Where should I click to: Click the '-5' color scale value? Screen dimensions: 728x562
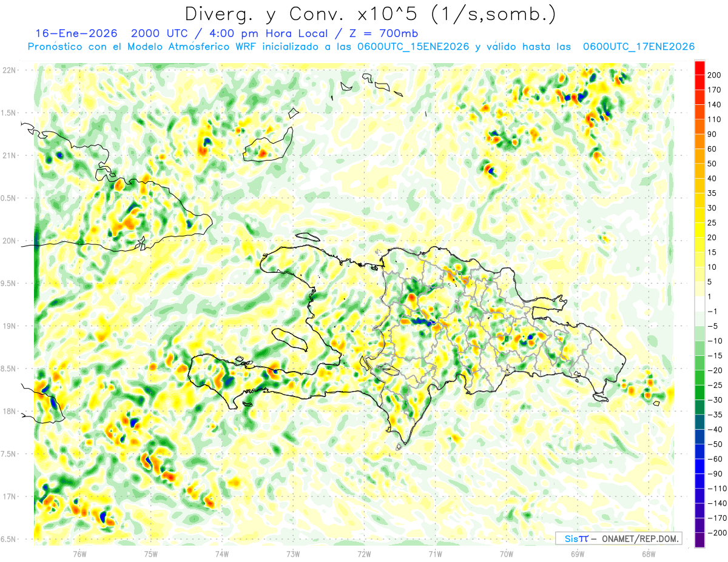coord(713,326)
